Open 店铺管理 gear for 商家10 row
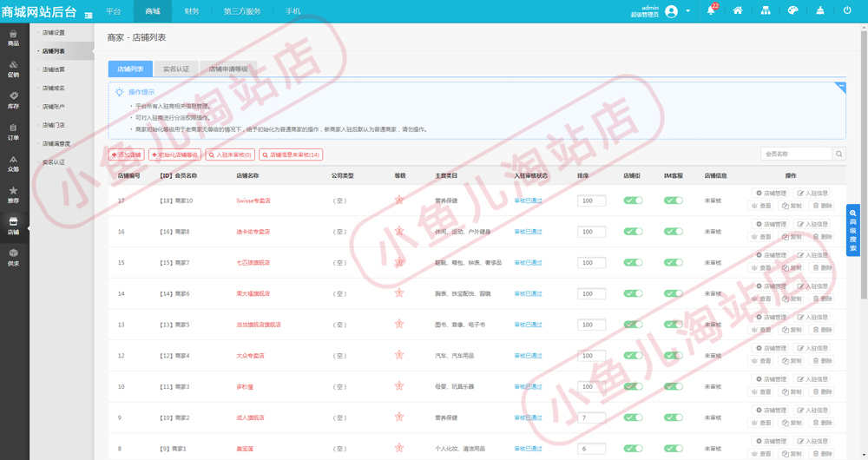This screenshot has width=868, height=460. pos(771,194)
